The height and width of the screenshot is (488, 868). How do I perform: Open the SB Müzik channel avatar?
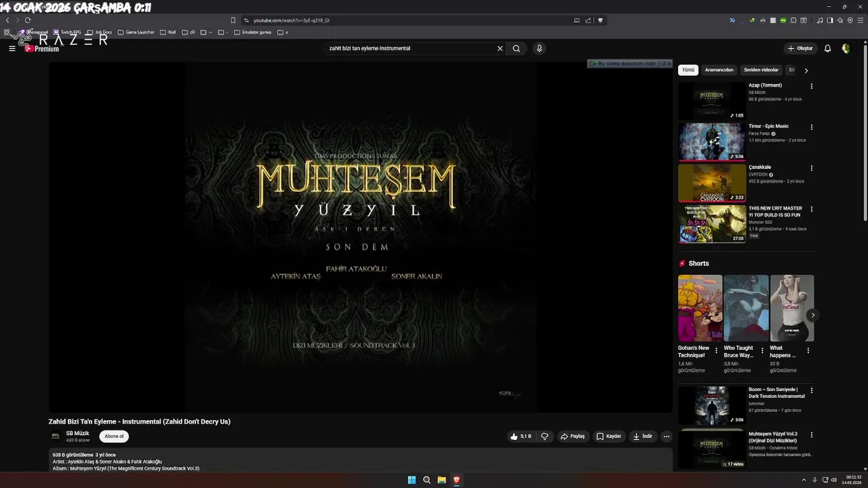[56, 436]
